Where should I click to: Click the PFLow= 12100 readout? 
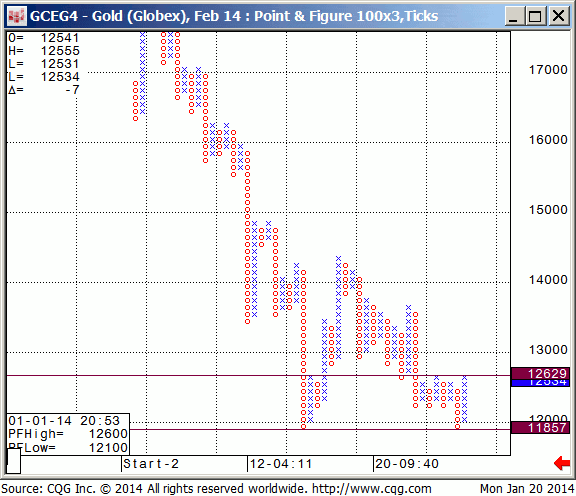68,448
